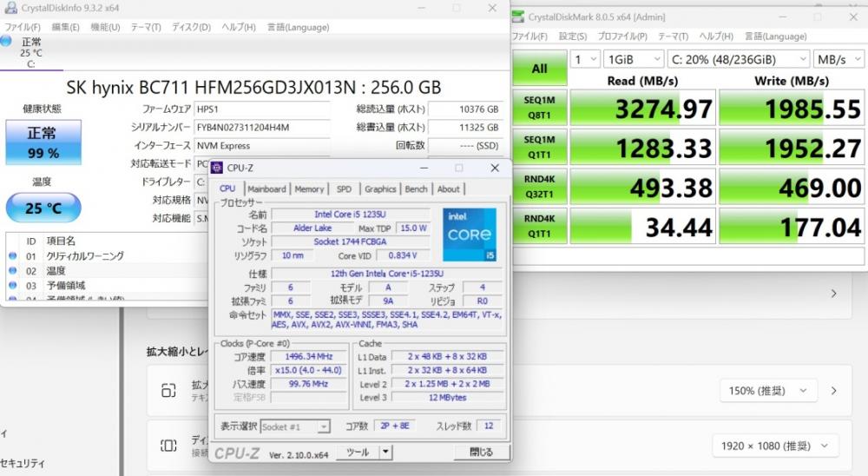The width and height of the screenshot is (868, 476).
Task: Open テーマ menu in CrystalDiskMark
Action: 673,36
